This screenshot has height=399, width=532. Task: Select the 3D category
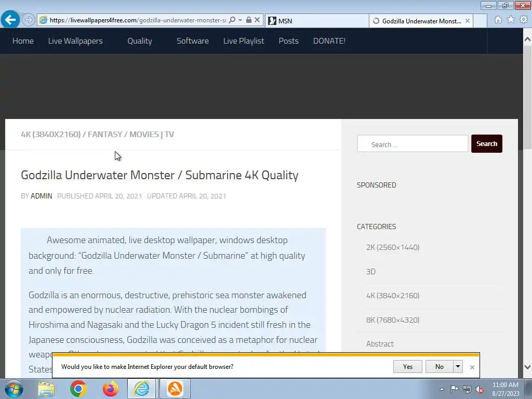pyautogui.click(x=371, y=271)
